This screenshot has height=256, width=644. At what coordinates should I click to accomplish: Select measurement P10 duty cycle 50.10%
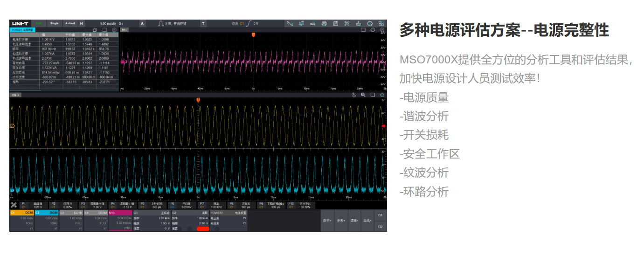[x=301, y=205]
